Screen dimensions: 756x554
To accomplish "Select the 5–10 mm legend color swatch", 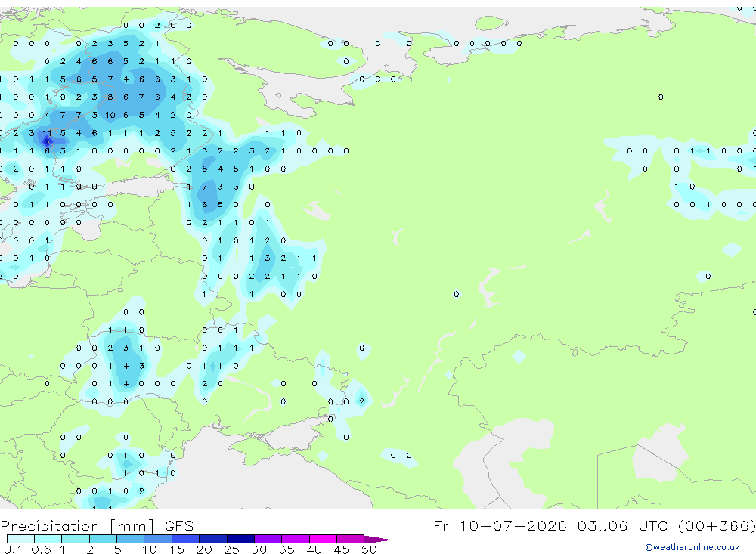I will 131,539.
